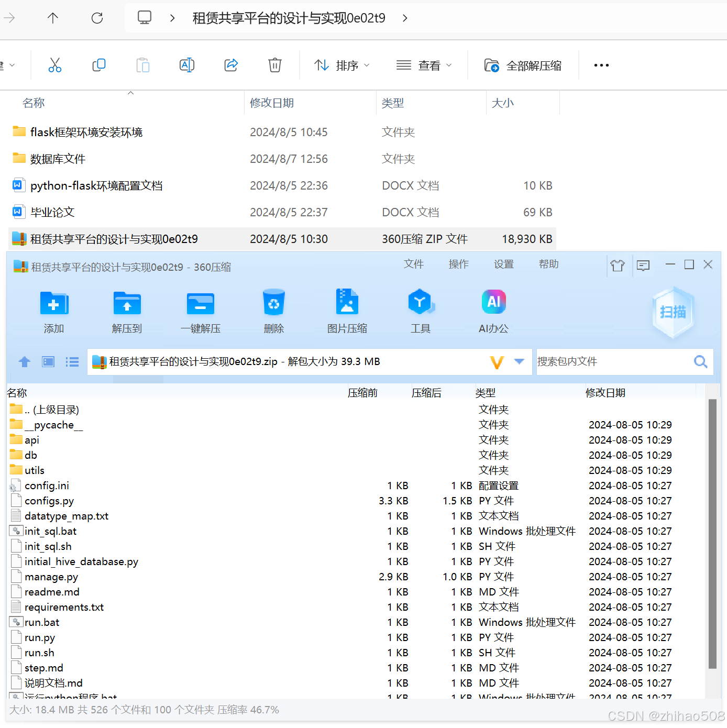Viewport: 727px width, 728px height.
Task: Click the skin theme shirt icon in 360压缩
Action: tap(618, 266)
